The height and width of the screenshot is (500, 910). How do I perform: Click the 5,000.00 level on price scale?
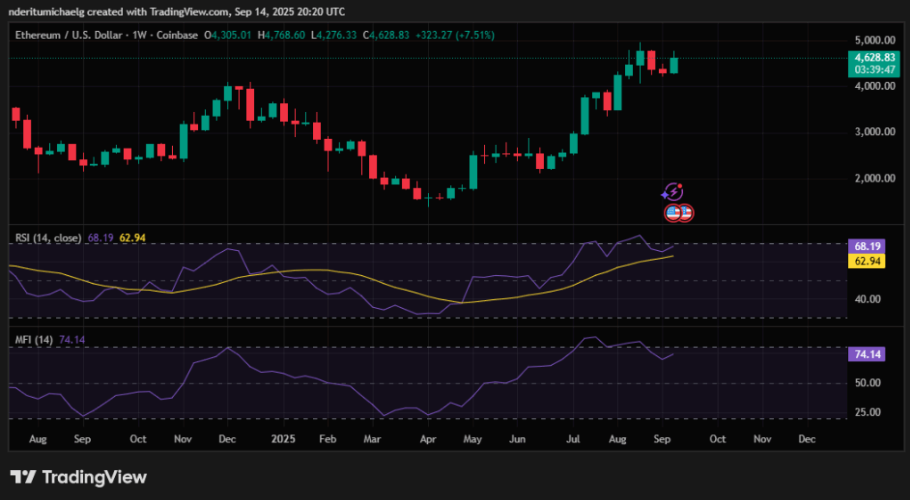pyautogui.click(x=873, y=40)
